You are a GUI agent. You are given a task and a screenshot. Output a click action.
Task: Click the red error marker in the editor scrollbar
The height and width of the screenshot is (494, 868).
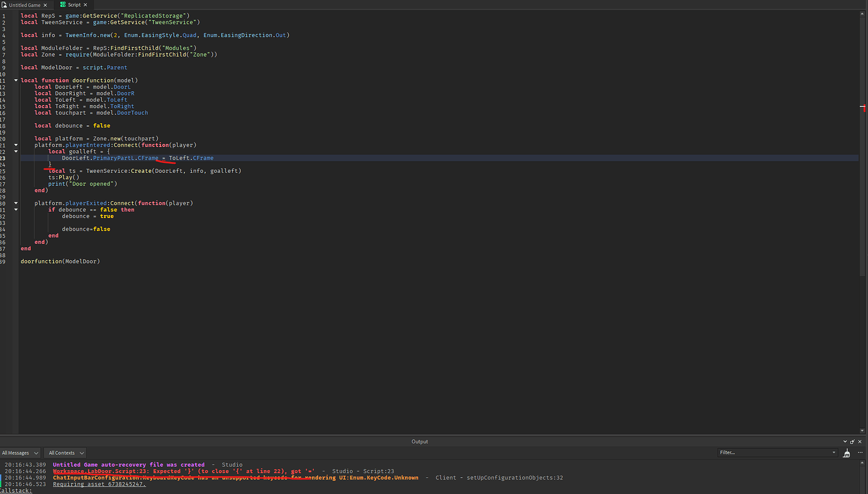tap(864, 108)
